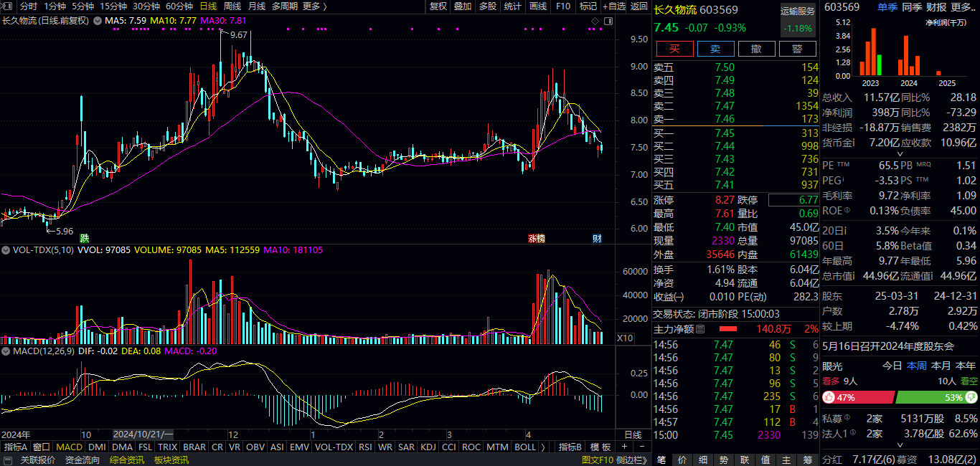Click the diamond marker icon above the price chart

(x=594, y=21)
